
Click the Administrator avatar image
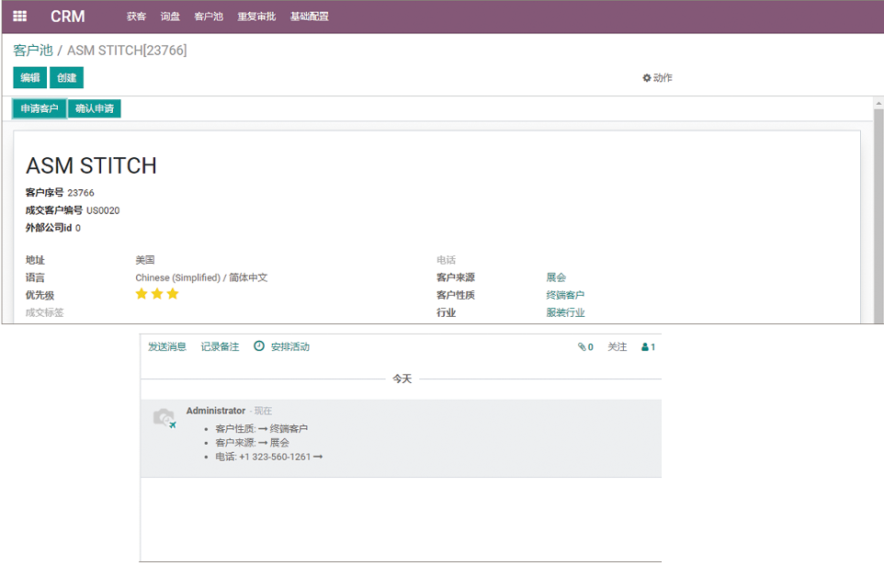(164, 418)
